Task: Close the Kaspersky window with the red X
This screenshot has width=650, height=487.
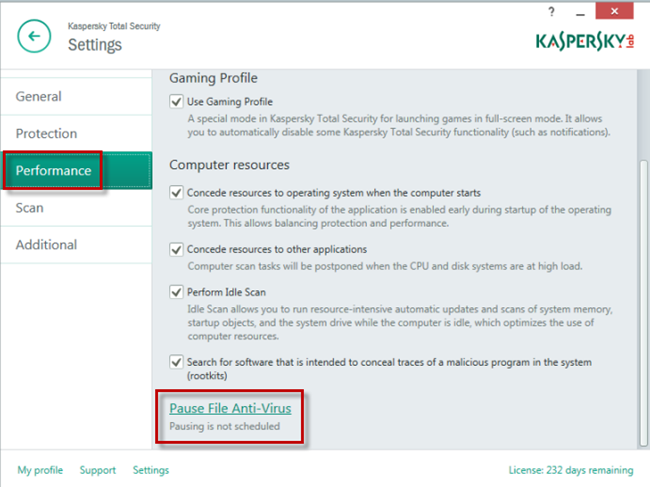Action: click(614, 11)
